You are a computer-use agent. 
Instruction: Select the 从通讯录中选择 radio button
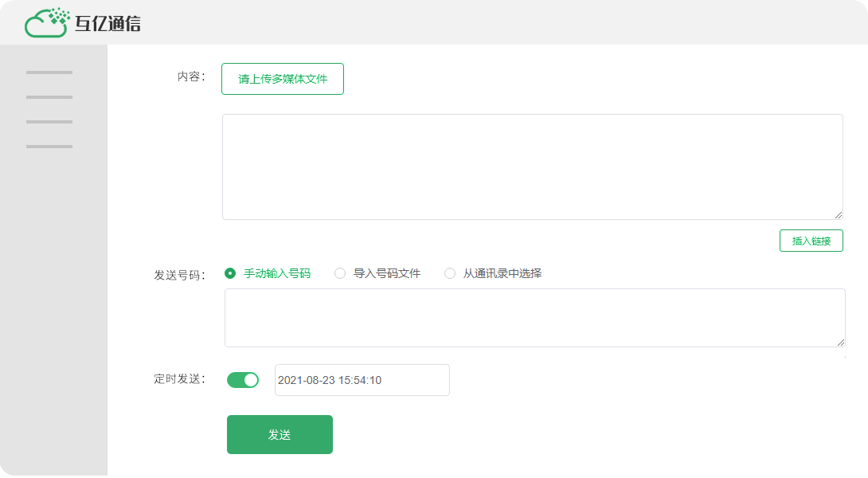449,272
